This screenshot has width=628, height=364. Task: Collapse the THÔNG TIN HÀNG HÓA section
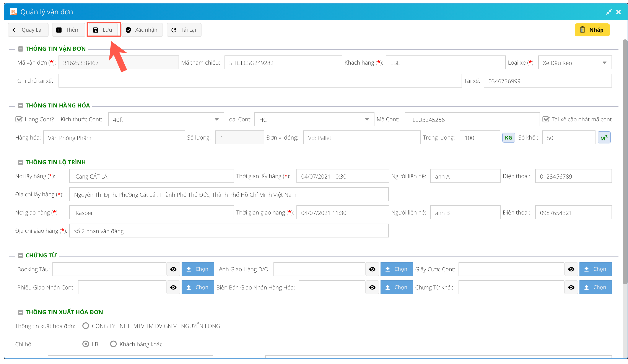pos(21,106)
